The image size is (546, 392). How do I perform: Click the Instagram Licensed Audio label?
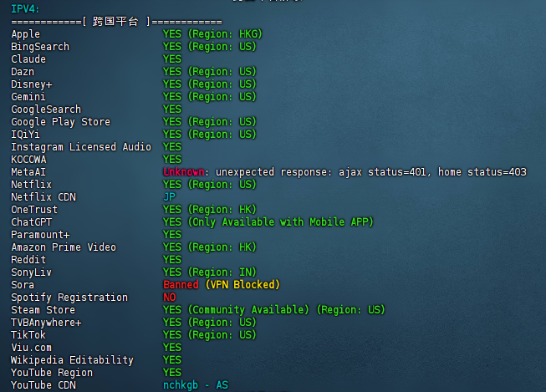tap(81, 147)
